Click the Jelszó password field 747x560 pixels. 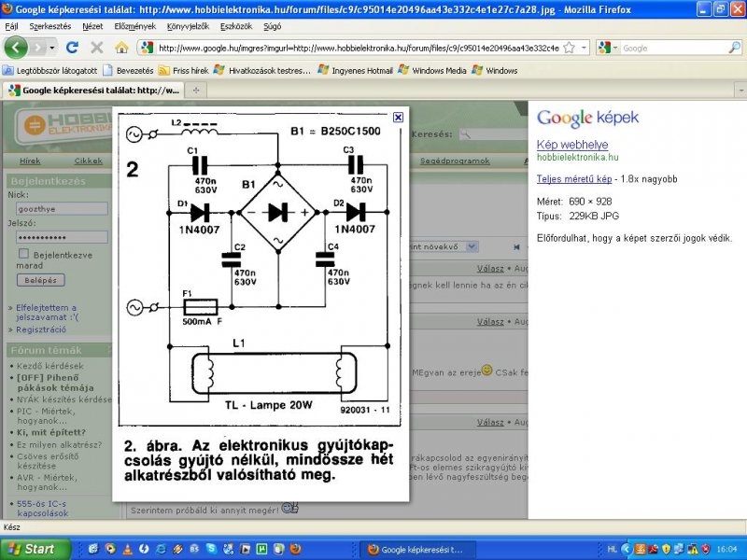62,237
